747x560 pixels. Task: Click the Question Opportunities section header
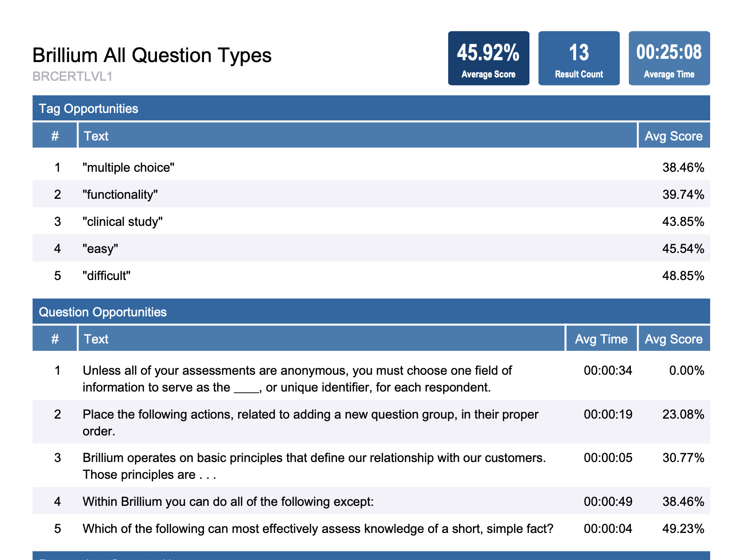(x=103, y=312)
